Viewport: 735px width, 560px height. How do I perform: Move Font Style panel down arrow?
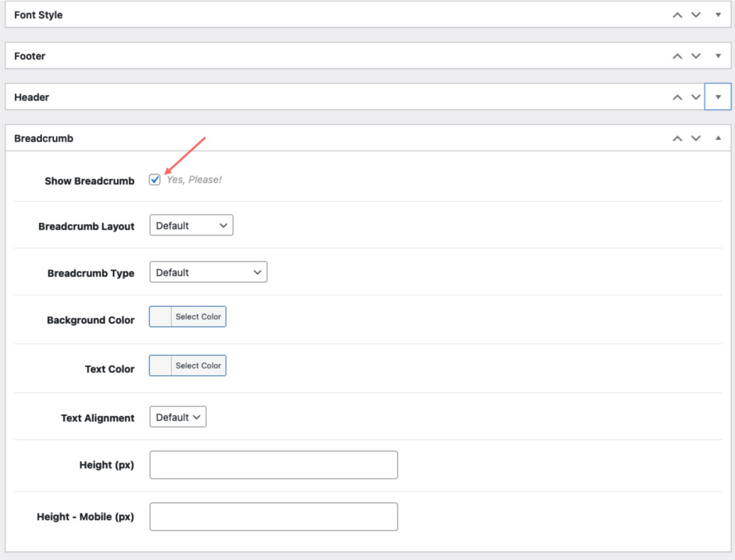696,15
